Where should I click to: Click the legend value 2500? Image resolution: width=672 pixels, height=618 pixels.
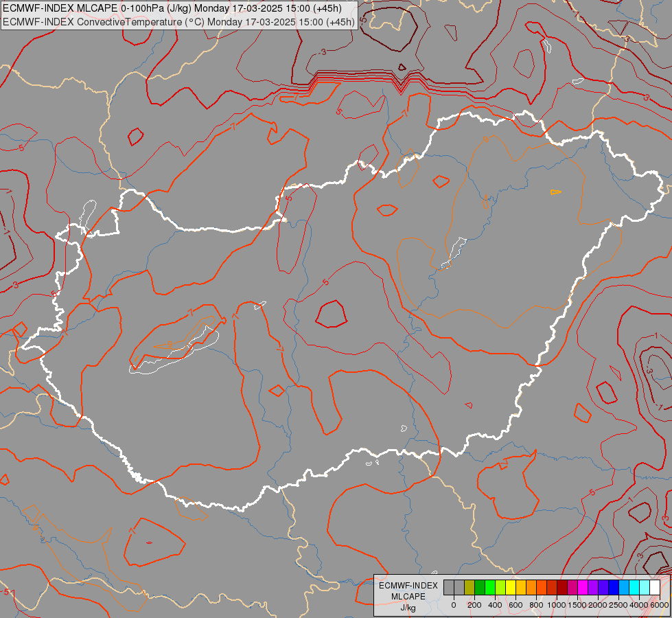[618, 605]
